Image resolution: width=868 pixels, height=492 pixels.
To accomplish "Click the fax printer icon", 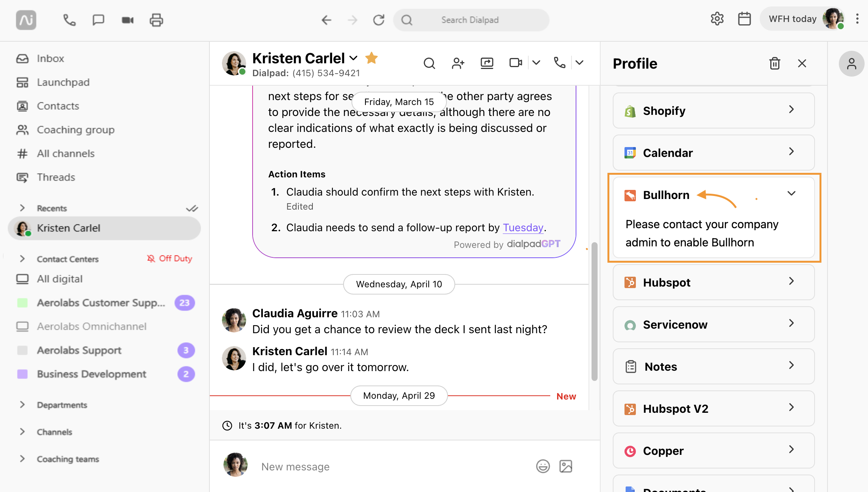I will [x=156, y=20].
